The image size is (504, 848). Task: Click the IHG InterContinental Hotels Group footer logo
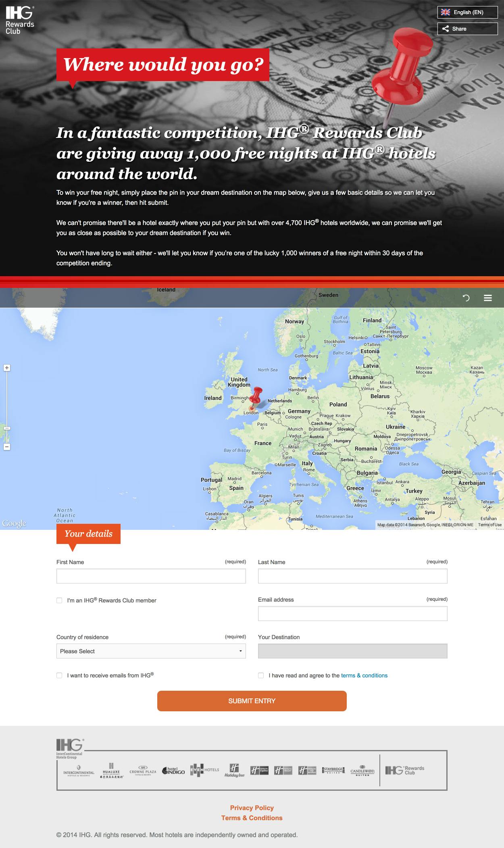tap(70, 749)
